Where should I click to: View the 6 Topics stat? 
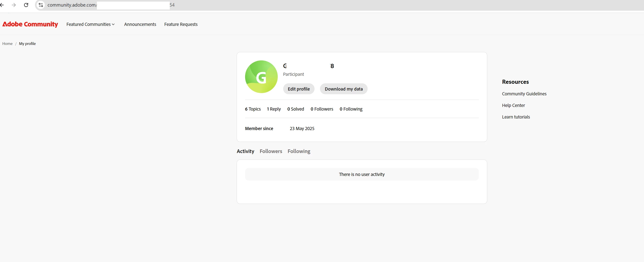253,109
